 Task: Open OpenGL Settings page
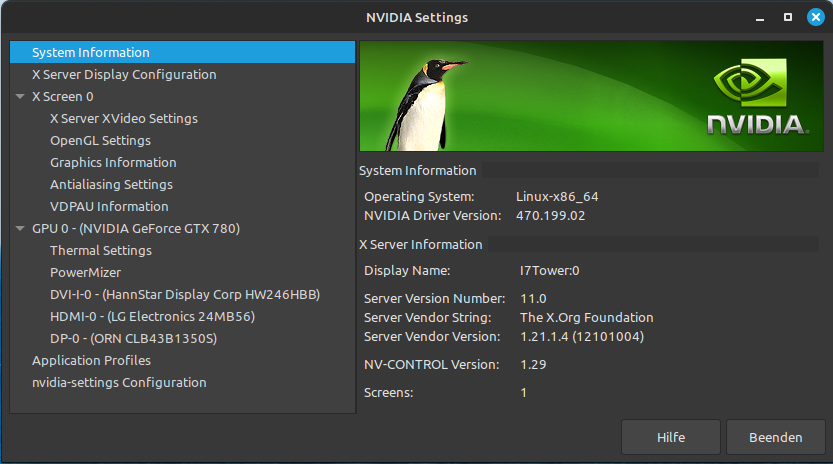[100, 140]
